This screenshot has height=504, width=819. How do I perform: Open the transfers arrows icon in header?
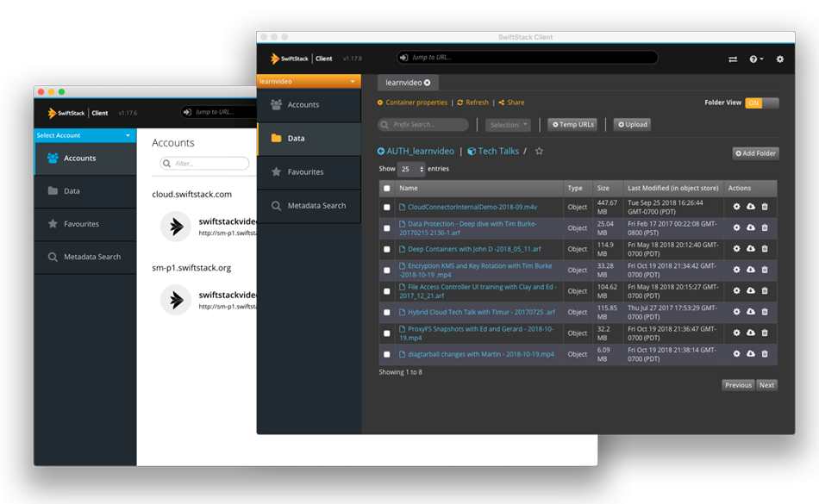pos(733,59)
